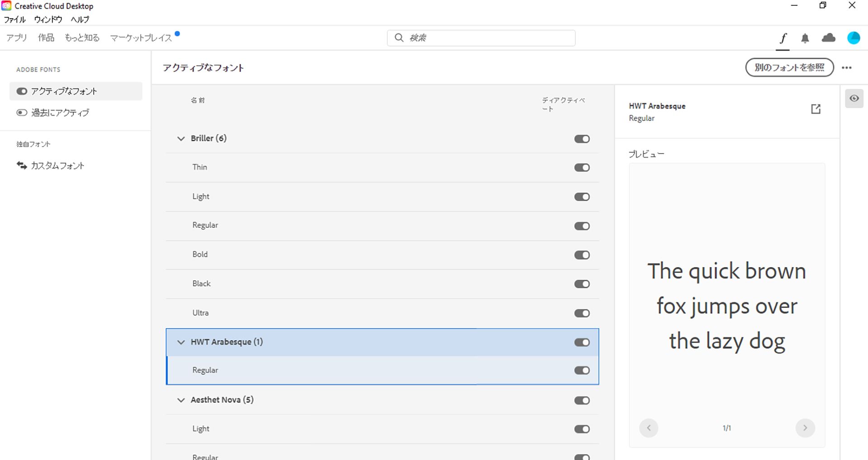Select the Briller Ultra row
This screenshot has width=868, height=460.
[382, 313]
